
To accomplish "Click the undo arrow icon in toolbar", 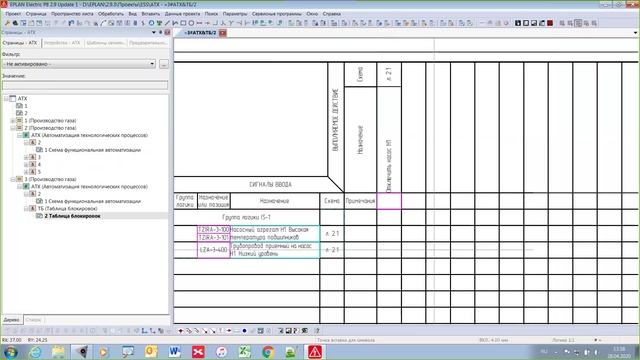I will [71, 23].
